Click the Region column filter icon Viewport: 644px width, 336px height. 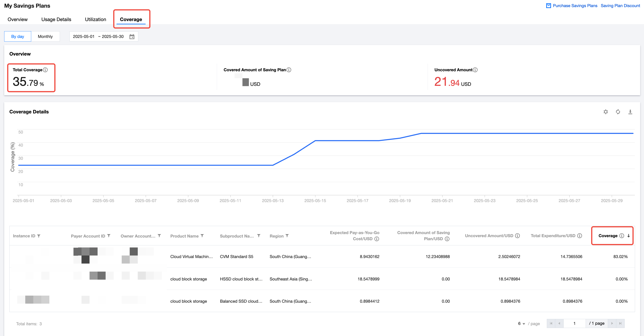[x=287, y=236]
